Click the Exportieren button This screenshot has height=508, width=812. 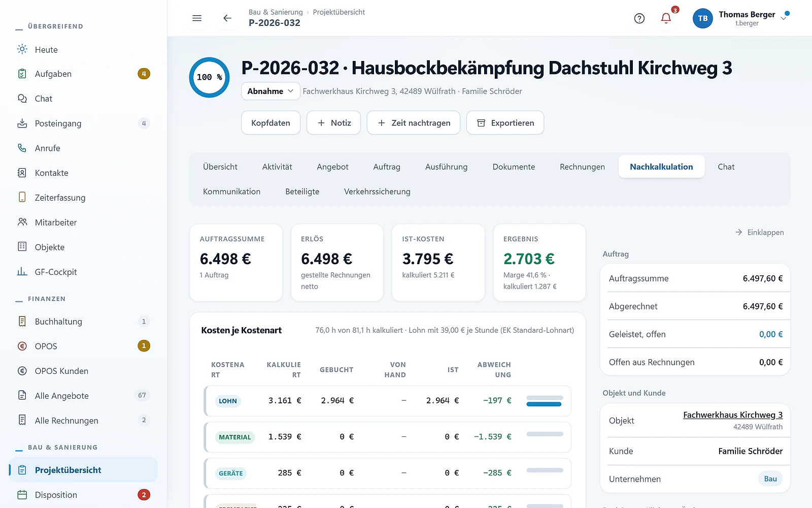[505, 123]
